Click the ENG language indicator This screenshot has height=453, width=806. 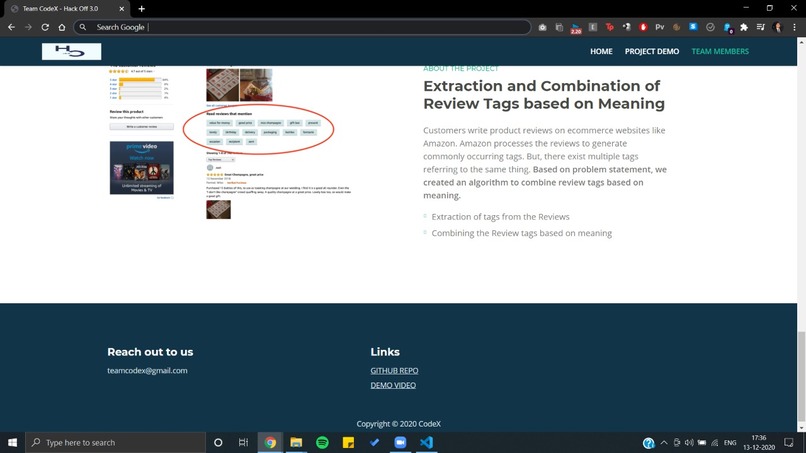pyautogui.click(x=730, y=443)
